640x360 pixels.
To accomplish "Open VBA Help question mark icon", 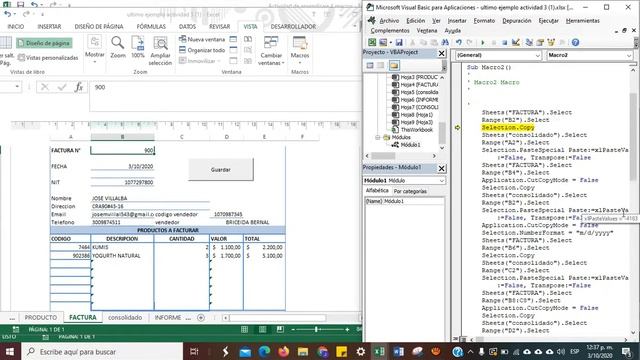I will (575, 42).
